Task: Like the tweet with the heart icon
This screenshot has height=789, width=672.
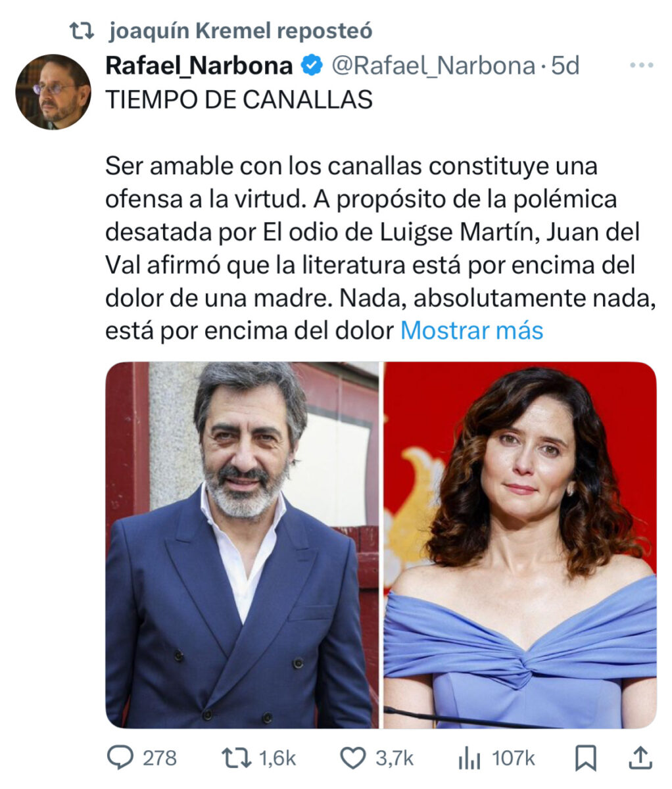Action: point(353,758)
